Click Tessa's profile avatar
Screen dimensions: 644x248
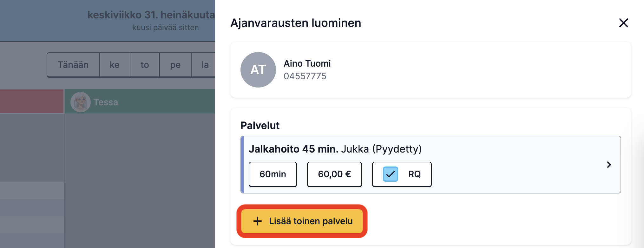click(x=81, y=102)
